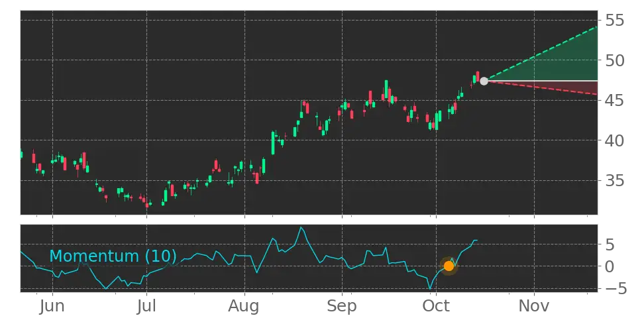The height and width of the screenshot is (322, 644).
Task: Click the 50 price axis label
Action: (x=615, y=60)
